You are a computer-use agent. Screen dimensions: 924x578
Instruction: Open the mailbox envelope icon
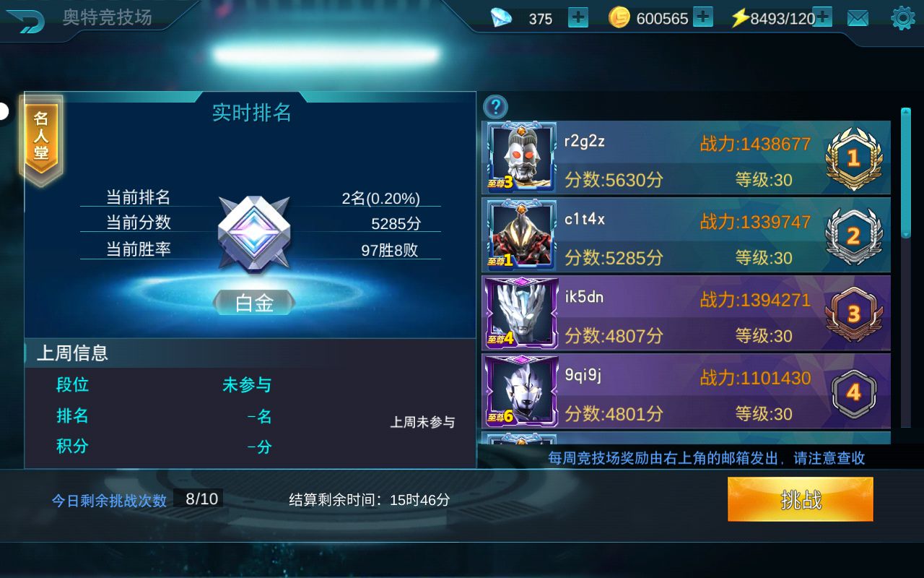click(x=858, y=18)
